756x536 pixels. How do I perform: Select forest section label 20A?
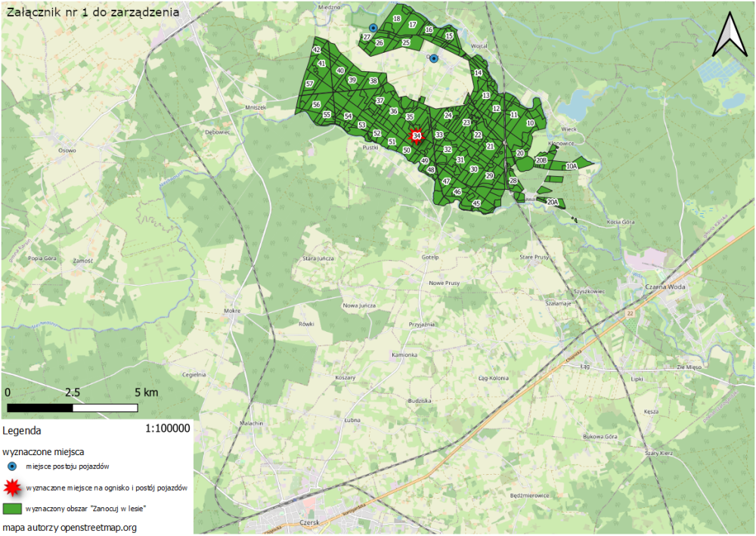tap(553, 202)
